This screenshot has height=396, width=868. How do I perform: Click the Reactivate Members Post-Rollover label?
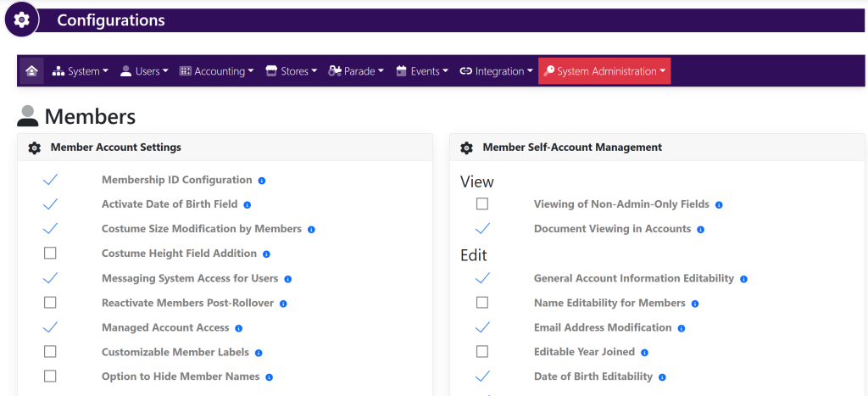(186, 303)
